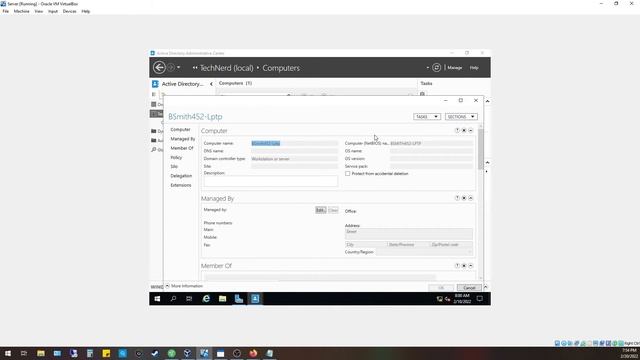
Task: Click the close icon of the Computer section
Action: click(x=464, y=130)
